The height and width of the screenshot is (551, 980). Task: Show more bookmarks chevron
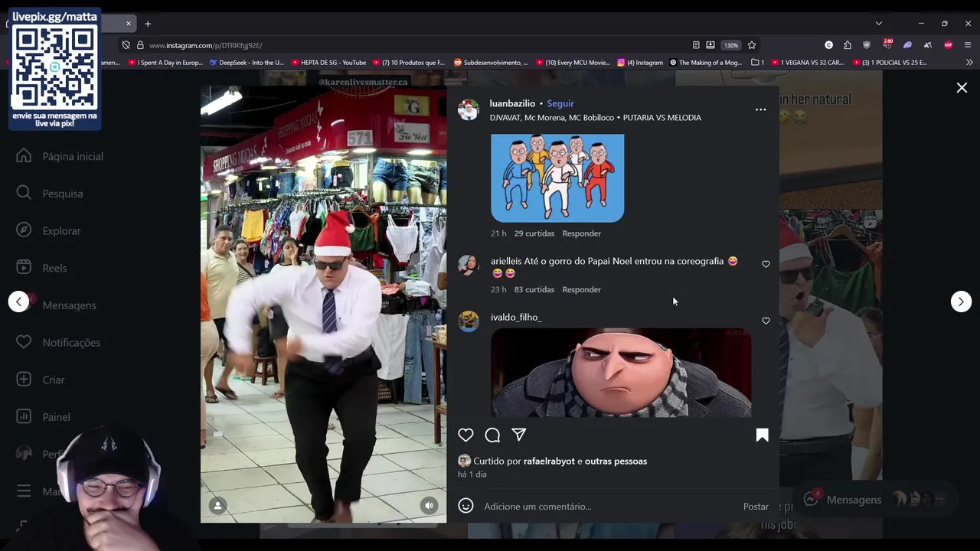[969, 63]
